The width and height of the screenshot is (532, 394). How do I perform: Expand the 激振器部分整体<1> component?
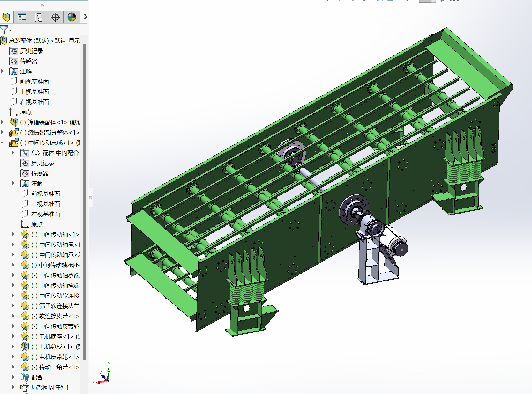(x=3, y=132)
